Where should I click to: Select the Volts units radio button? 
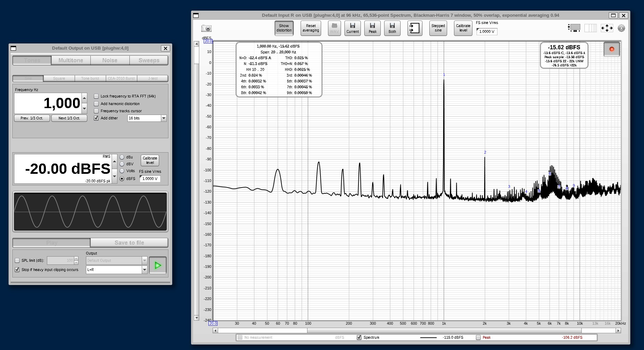click(122, 171)
